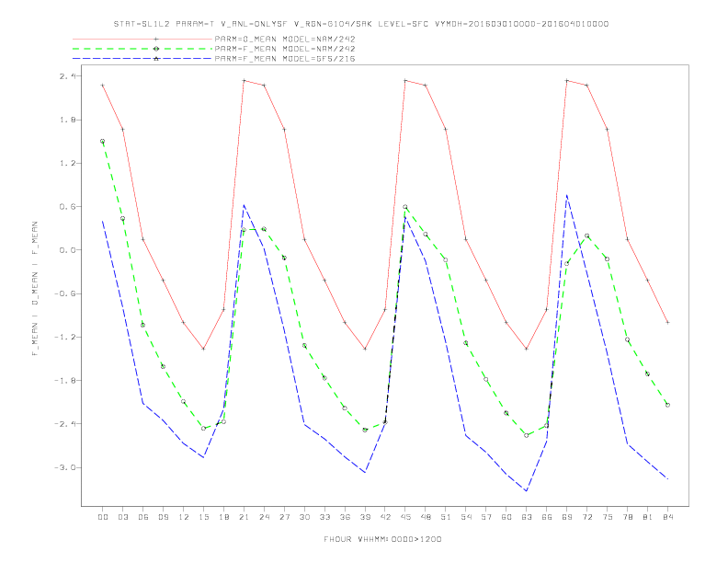Select legend entry PARM=O_MEAN MODEL=NAM/242

(285, 39)
